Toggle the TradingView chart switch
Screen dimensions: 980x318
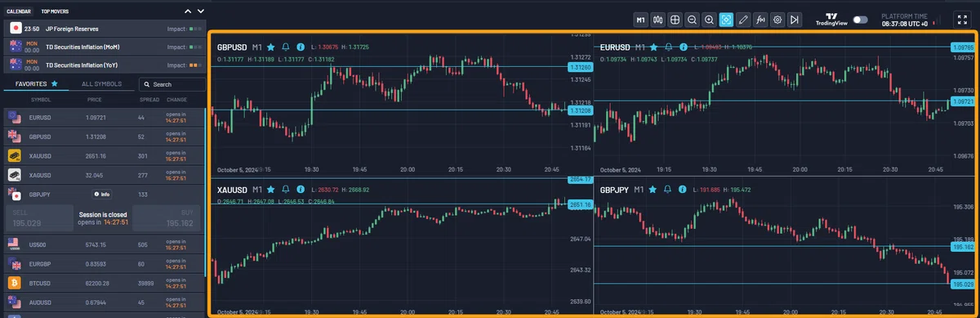click(x=860, y=19)
